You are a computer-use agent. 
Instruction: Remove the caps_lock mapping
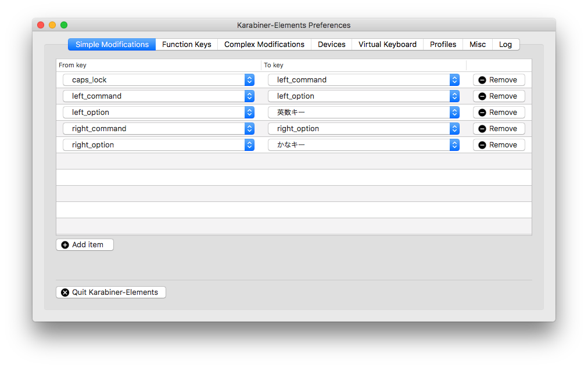pos(499,80)
